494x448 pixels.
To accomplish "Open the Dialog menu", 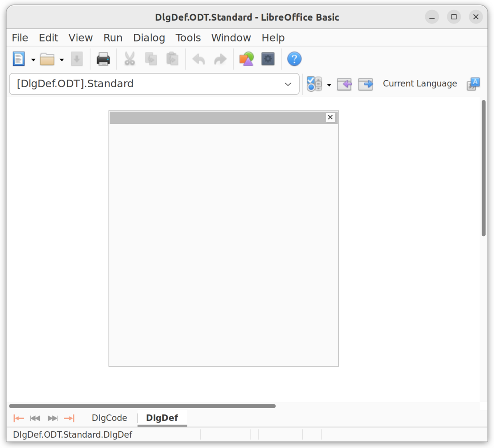I will 149,37.
